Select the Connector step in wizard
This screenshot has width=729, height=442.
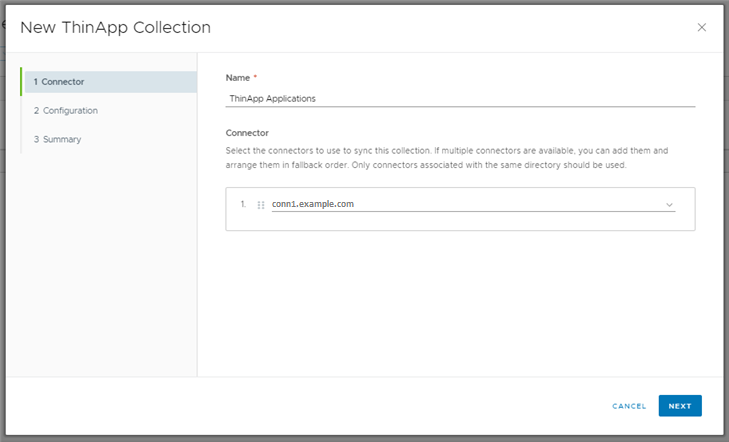click(x=111, y=82)
